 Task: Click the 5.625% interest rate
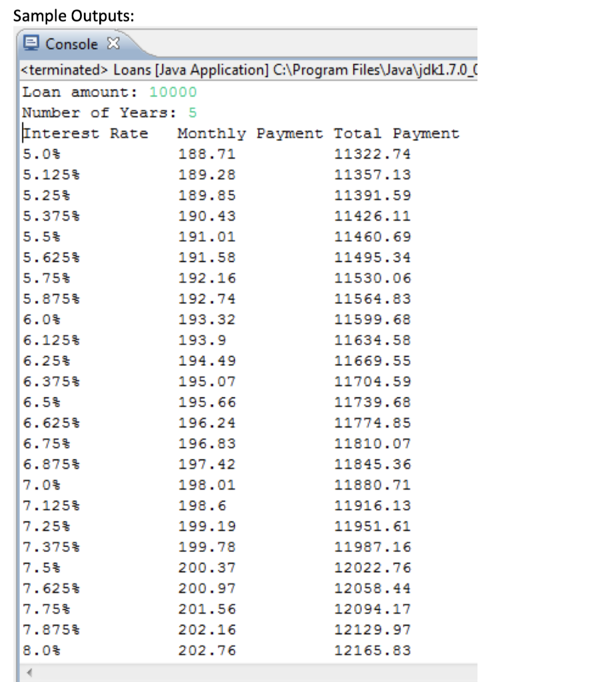tap(51, 258)
